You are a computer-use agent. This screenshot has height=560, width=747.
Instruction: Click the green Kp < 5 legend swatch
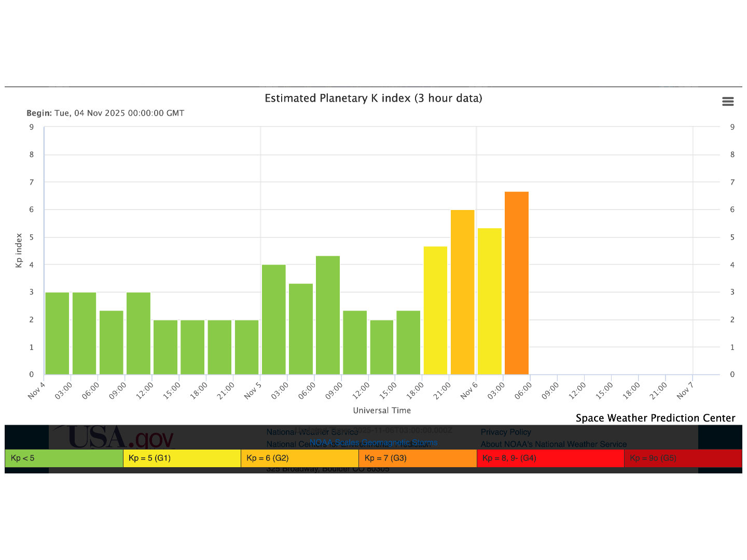pyautogui.click(x=64, y=458)
